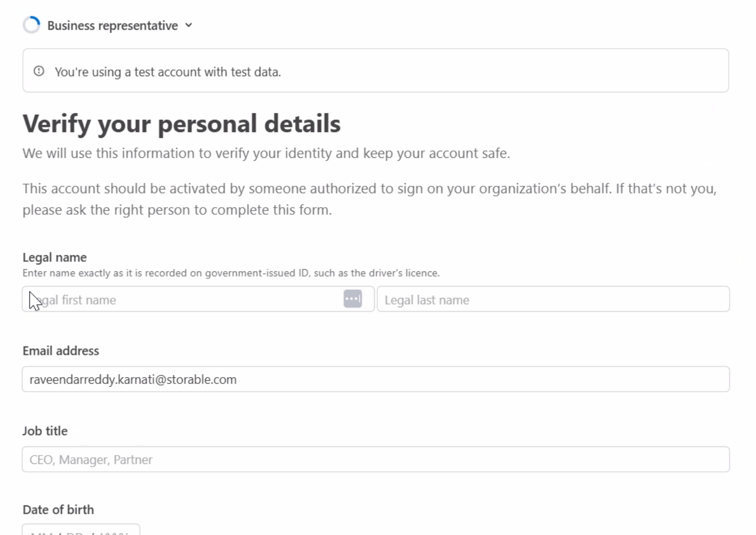
Task: Click the "Legal name" field label
Action: [x=54, y=257]
